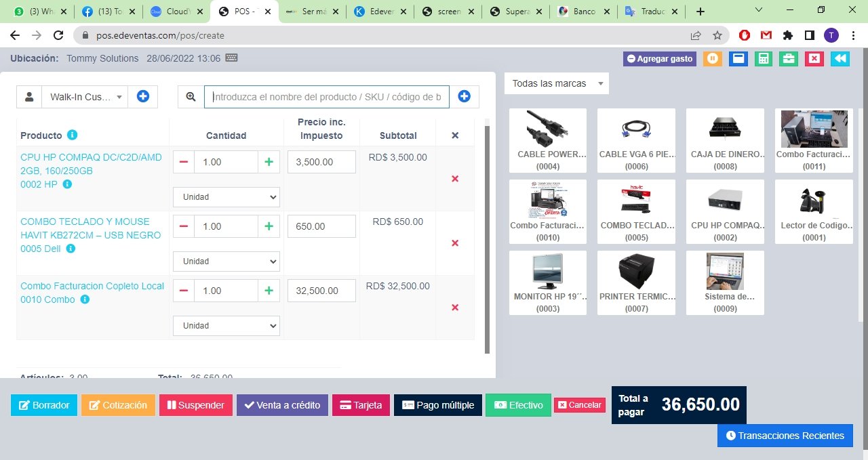Add Lector de Codigo (0001) product
868x460 pixels.
pos(814,211)
